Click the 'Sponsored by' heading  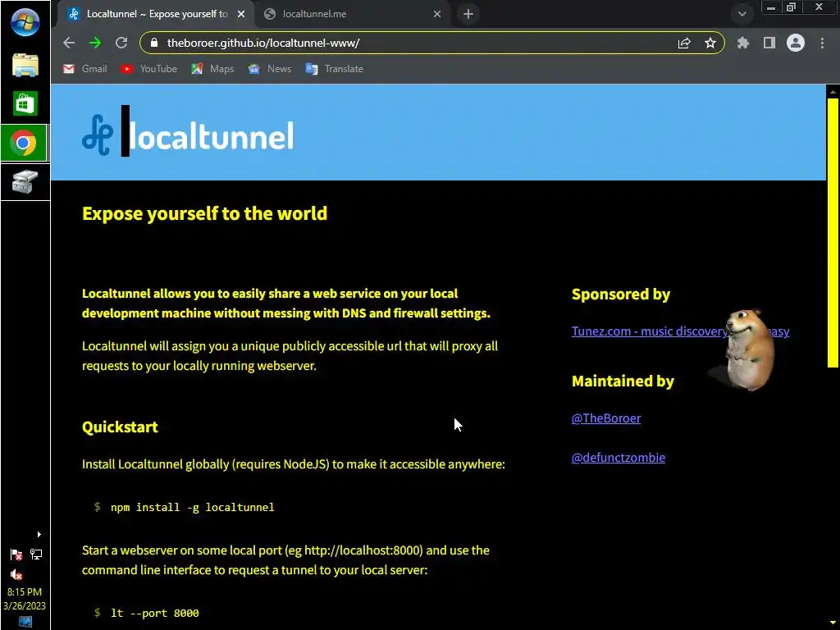tap(621, 294)
